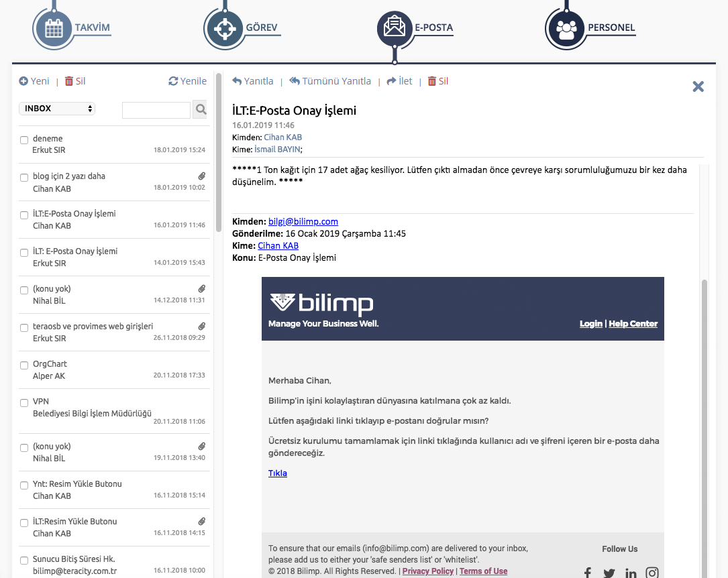Tick the VPN email checkbox
The height and width of the screenshot is (578, 728).
click(x=24, y=403)
